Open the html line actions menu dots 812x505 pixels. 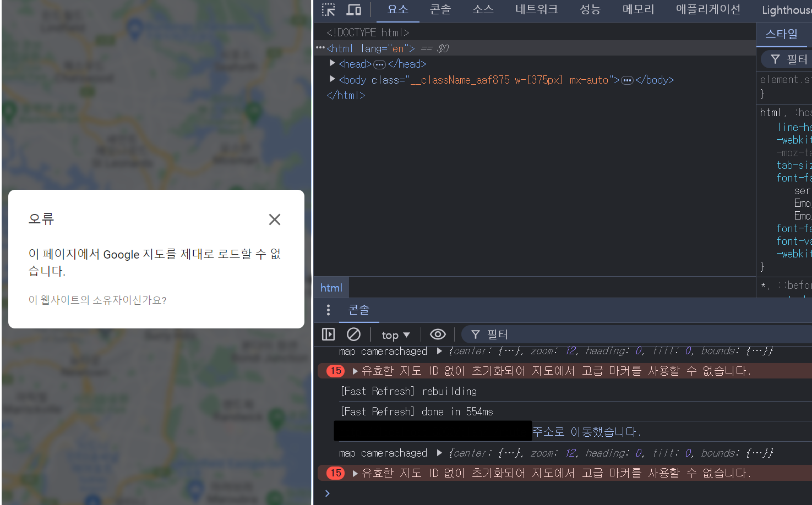(x=320, y=48)
